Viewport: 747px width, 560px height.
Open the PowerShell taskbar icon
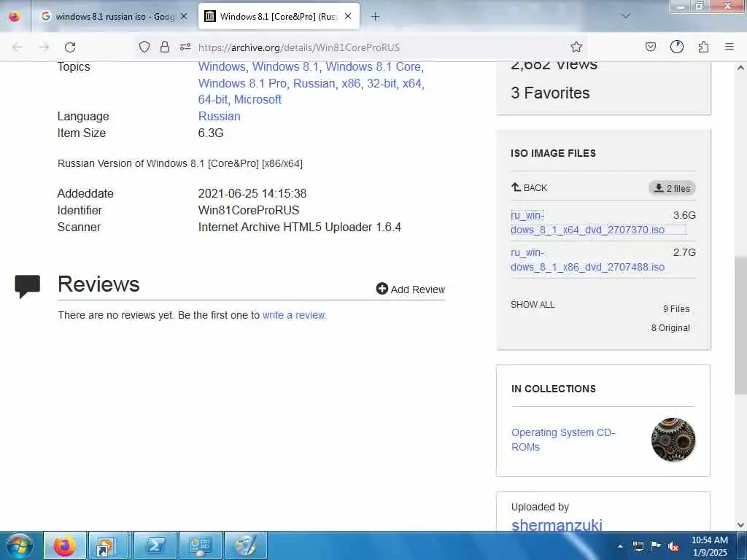155,545
